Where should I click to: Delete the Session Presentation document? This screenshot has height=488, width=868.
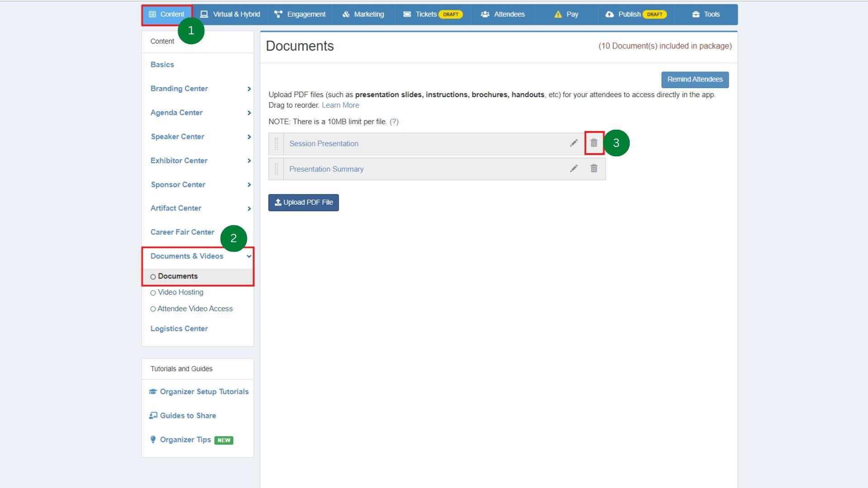coord(594,143)
